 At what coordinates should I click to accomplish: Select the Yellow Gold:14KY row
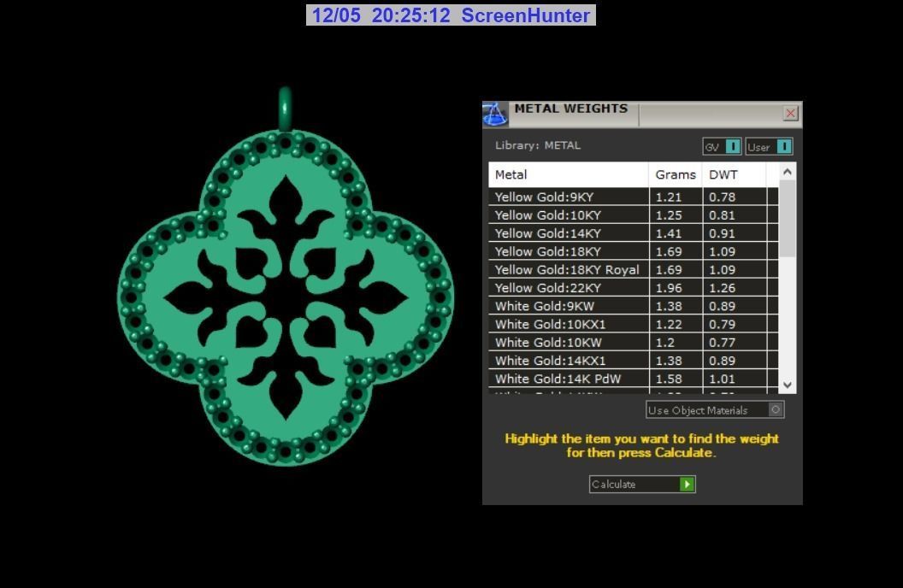coord(634,233)
